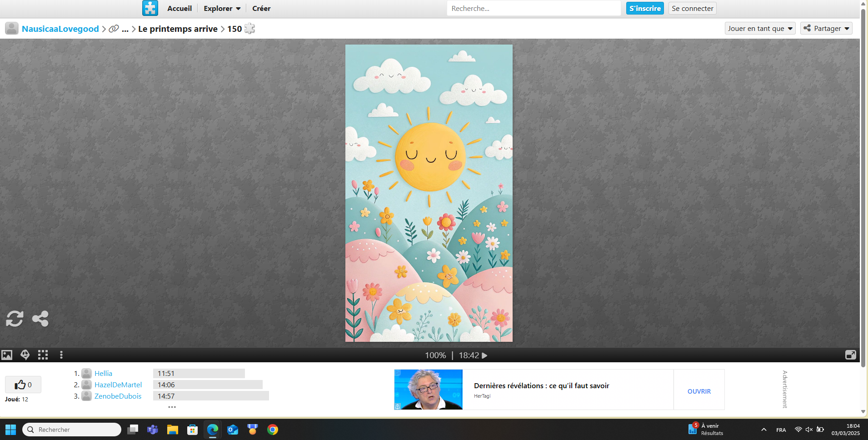Click the Se connecter button
The height and width of the screenshot is (440, 868).
[693, 8]
